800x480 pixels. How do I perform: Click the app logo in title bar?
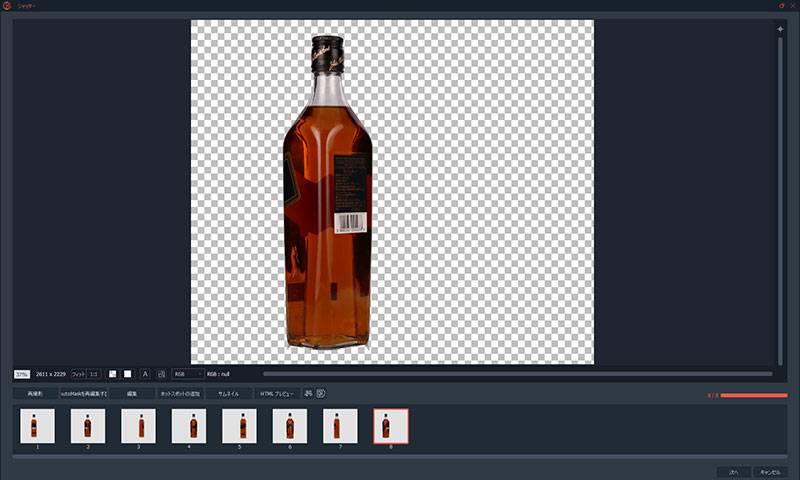tap(7, 6)
